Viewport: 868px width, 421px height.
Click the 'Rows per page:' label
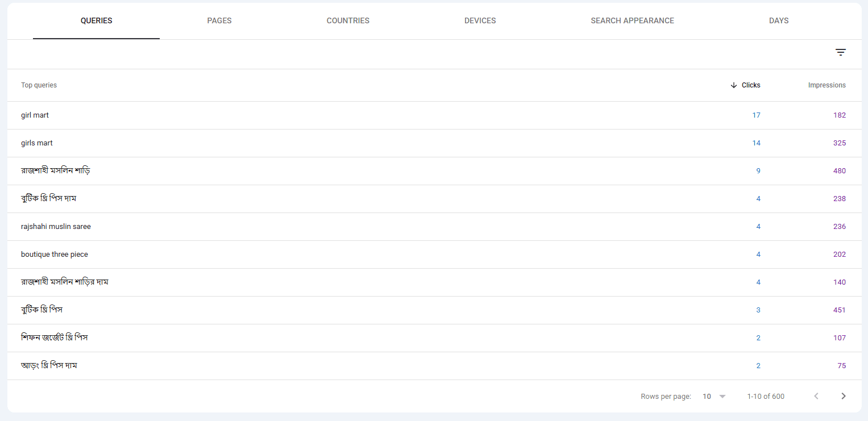click(666, 397)
